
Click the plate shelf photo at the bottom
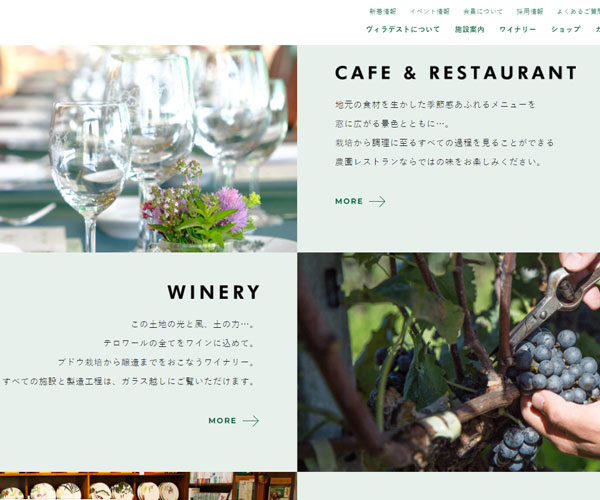(148, 486)
